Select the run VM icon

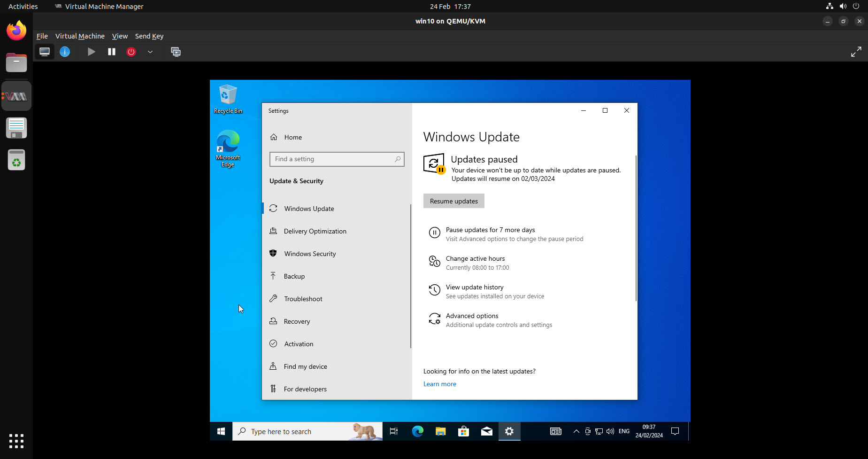[91, 52]
